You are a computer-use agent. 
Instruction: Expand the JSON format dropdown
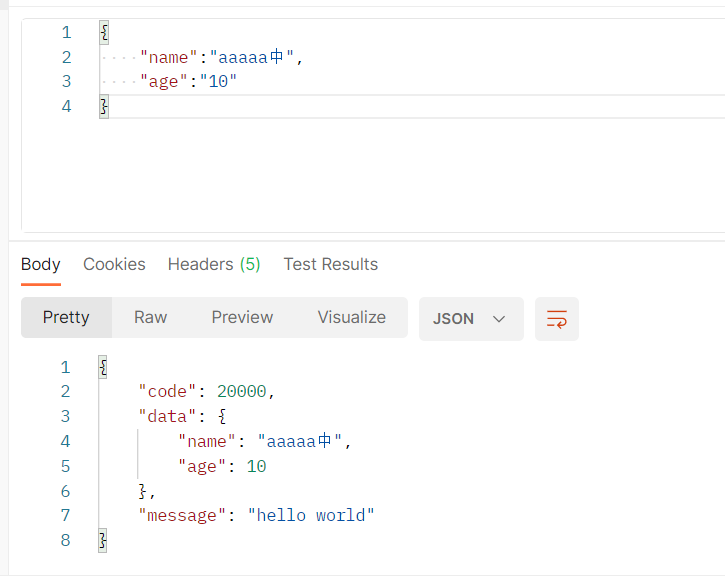tap(470, 318)
